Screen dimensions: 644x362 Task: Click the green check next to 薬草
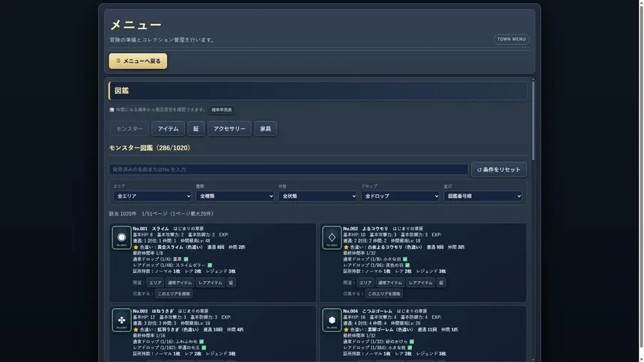[x=186, y=260]
